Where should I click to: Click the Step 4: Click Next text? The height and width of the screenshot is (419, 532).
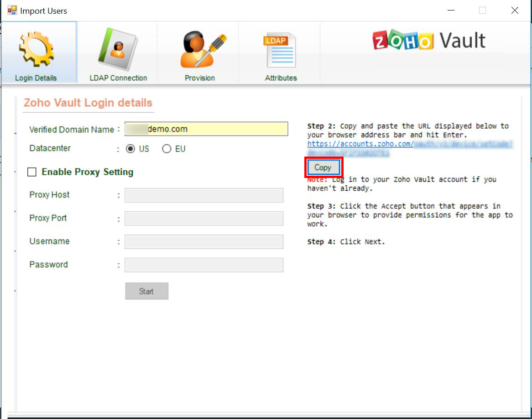346,242
